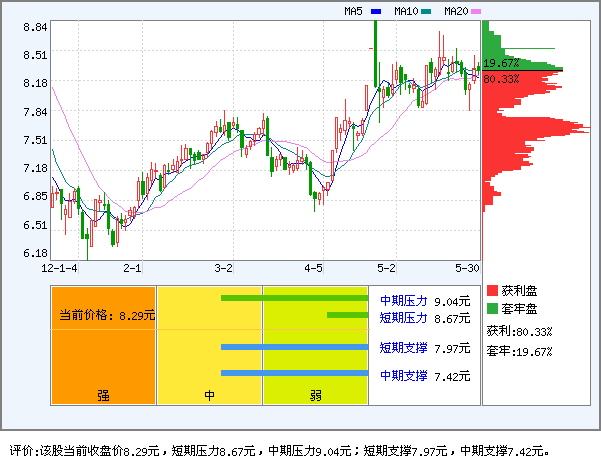This screenshot has width=601, height=456.
Task: Select the 中期压力 label link
Action: (404, 300)
